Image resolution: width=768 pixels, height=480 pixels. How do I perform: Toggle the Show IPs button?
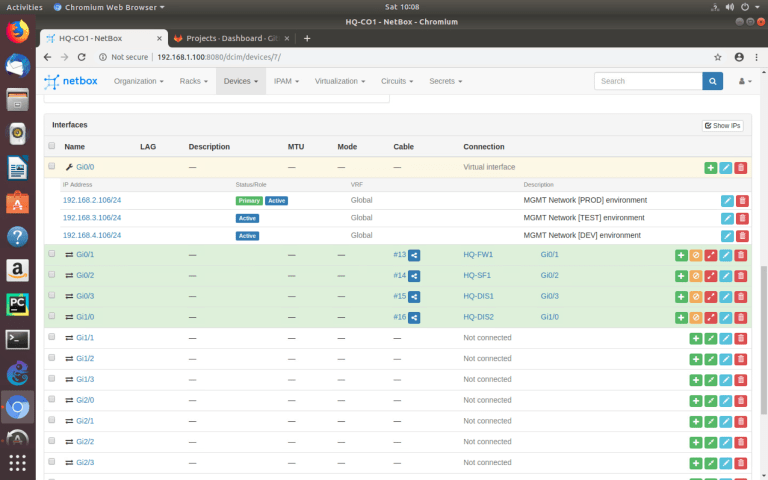coord(722,126)
